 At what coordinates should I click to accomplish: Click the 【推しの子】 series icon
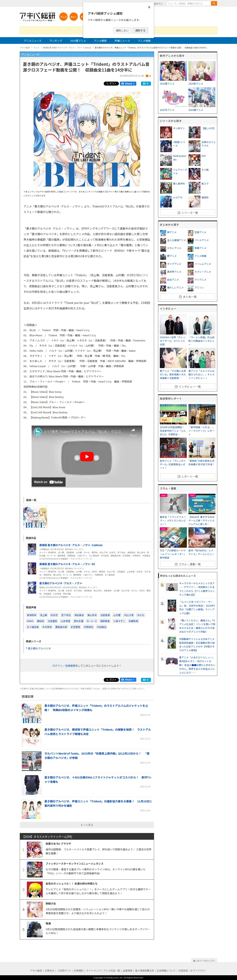pyautogui.click(x=194, y=132)
